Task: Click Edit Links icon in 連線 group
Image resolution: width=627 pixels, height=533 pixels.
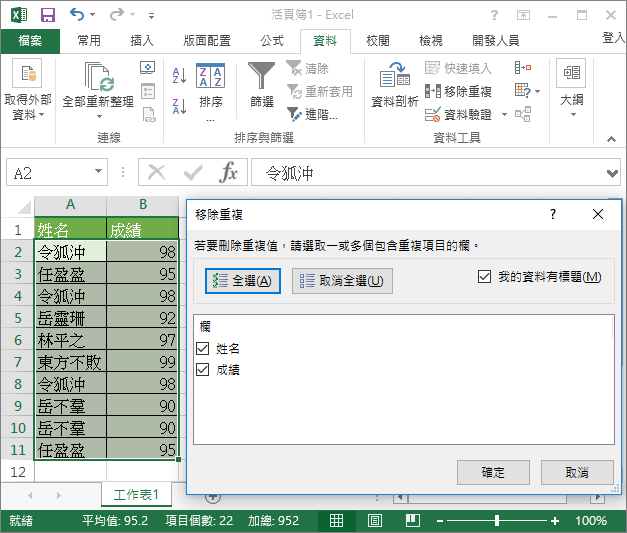Action: tap(149, 114)
